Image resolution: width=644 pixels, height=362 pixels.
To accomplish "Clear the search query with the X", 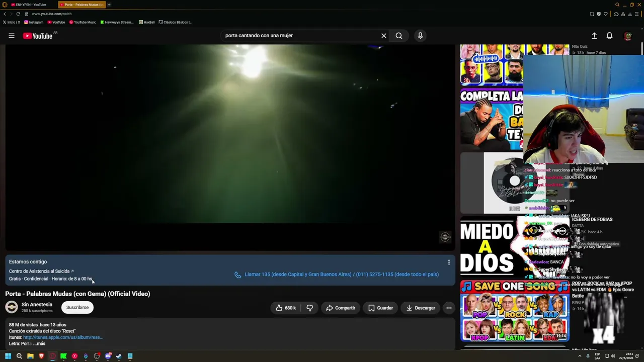I will (383, 36).
